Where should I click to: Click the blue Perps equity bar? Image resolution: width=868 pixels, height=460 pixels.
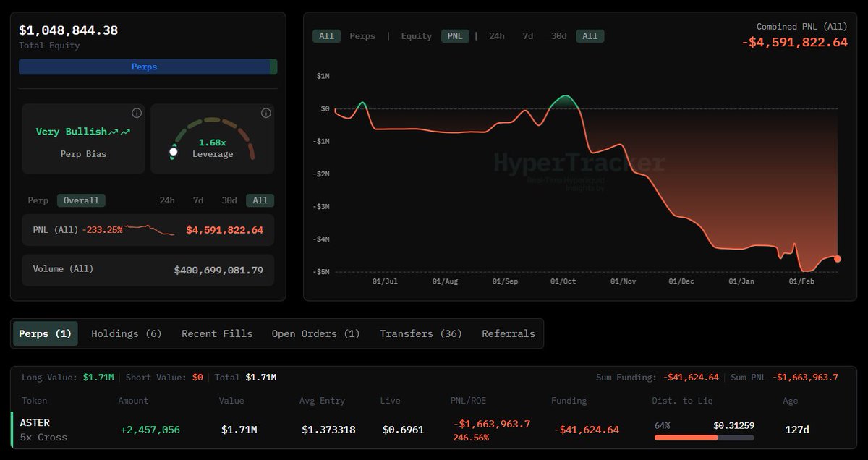(x=144, y=67)
